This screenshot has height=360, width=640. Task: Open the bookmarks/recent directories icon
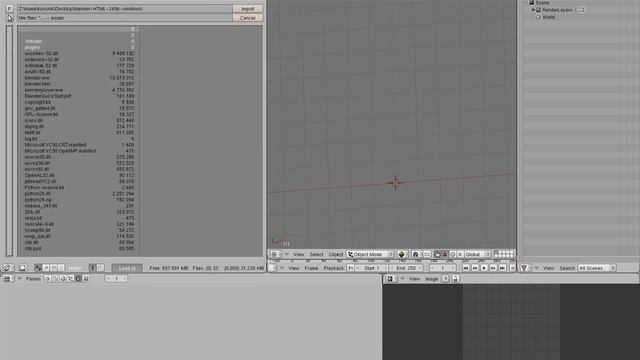click(10, 18)
